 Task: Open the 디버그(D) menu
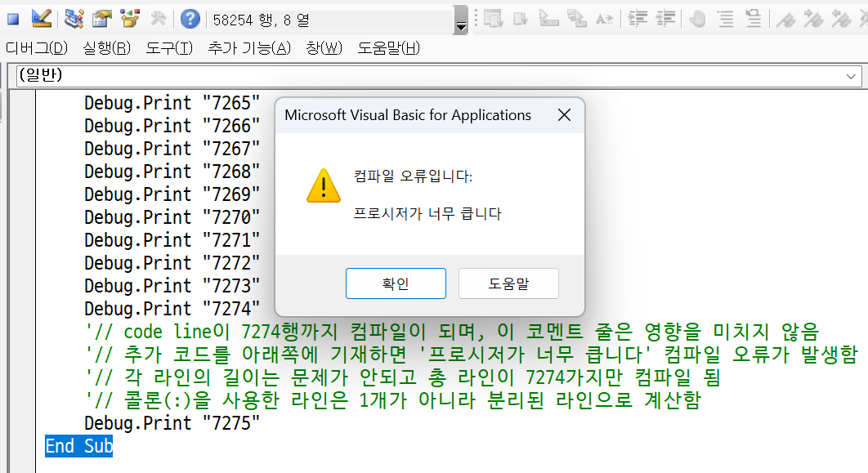pyautogui.click(x=37, y=48)
